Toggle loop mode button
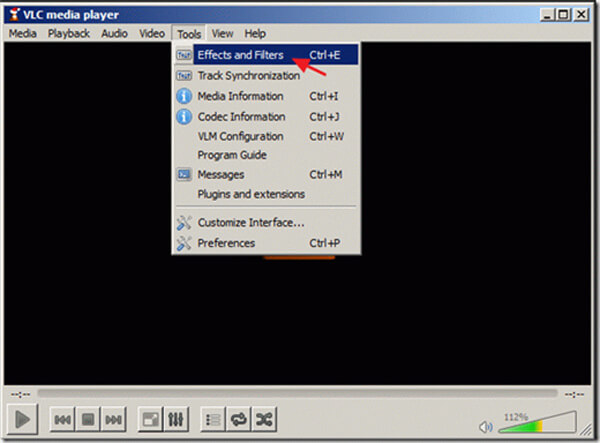Screen dimensions: 600x443 click(x=238, y=420)
